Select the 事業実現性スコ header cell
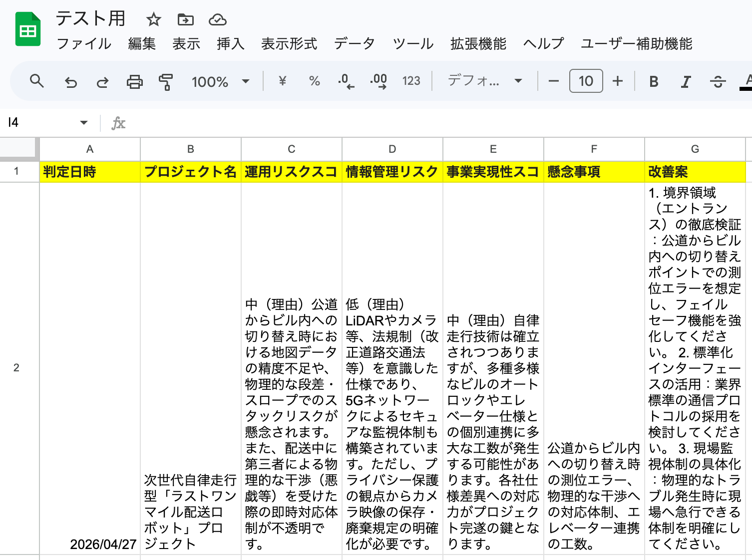The height and width of the screenshot is (560, 752). 493,172
